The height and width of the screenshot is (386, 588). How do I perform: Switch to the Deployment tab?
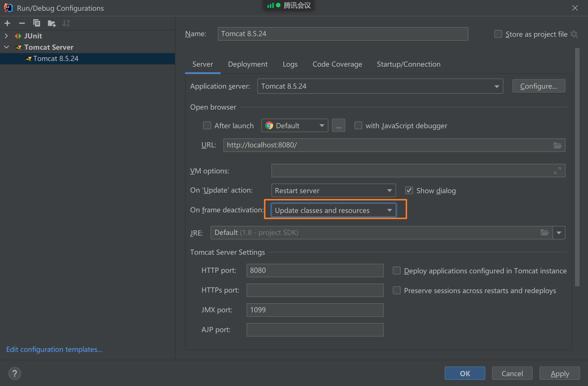pyautogui.click(x=248, y=64)
